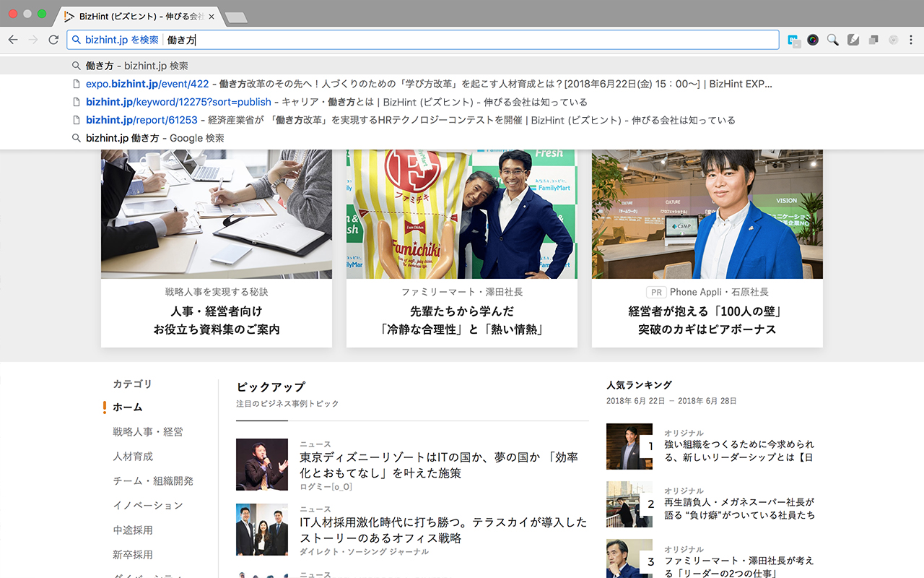The height and width of the screenshot is (578, 924).
Task: Click the カテゴリ sidebar heading
Action: (x=133, y=384)
